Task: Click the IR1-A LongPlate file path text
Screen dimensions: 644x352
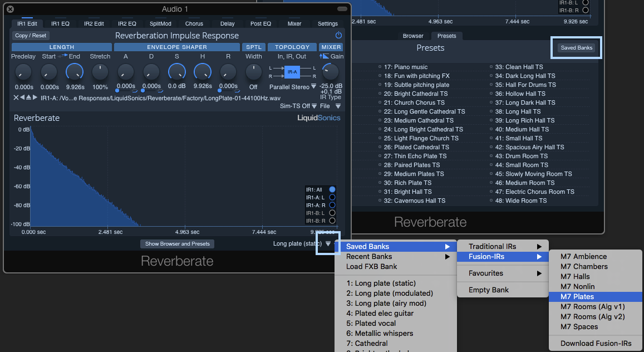Action: point(161,98)
